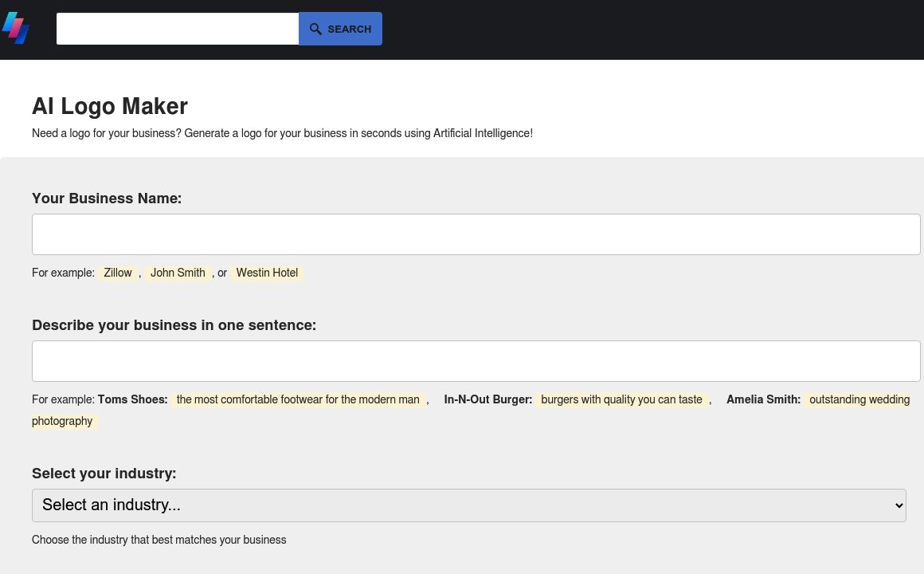Screen dimensions: 924x574
Task: Pick the Zillow example name
Action: (118, 273)
